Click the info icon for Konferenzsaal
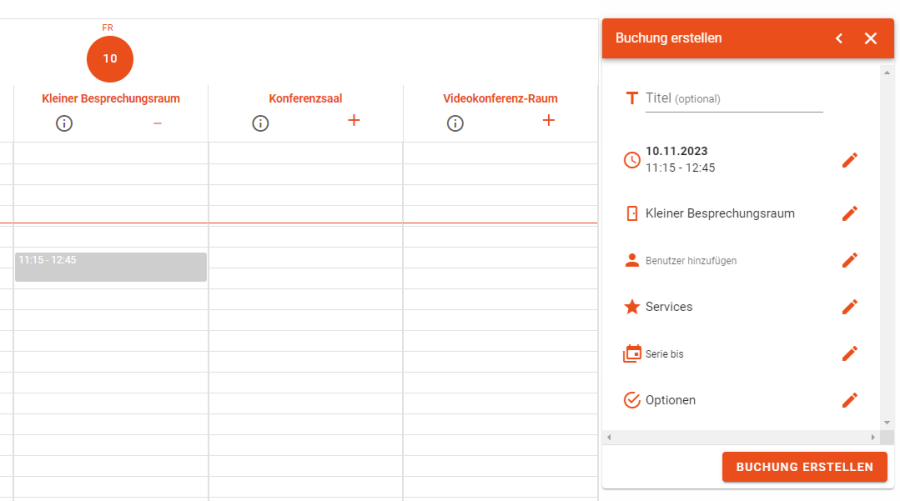 coord(260,123)
